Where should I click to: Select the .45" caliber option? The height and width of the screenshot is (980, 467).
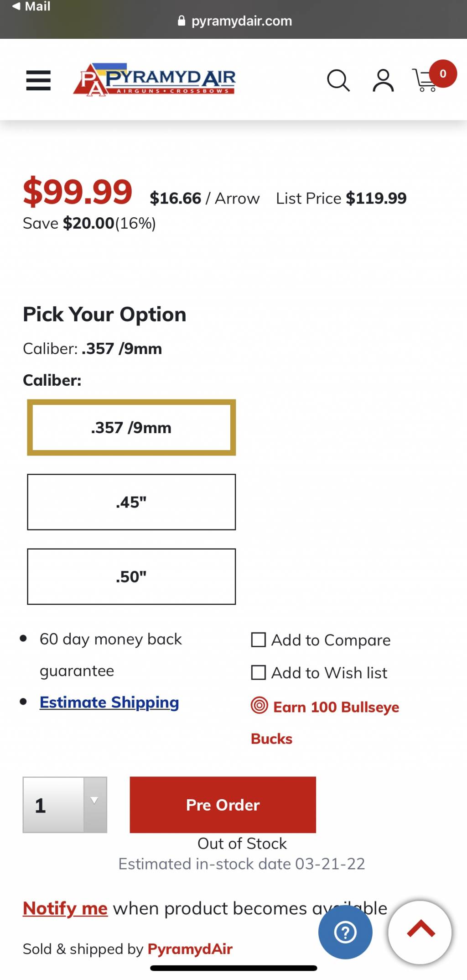(x=131, y=502)
